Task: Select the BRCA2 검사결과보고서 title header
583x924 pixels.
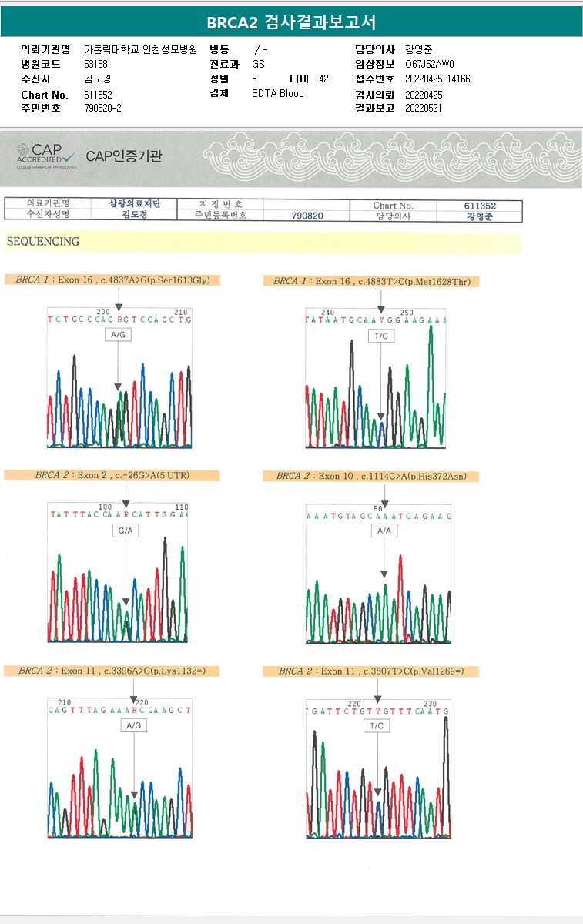Action: pos(291,22)
